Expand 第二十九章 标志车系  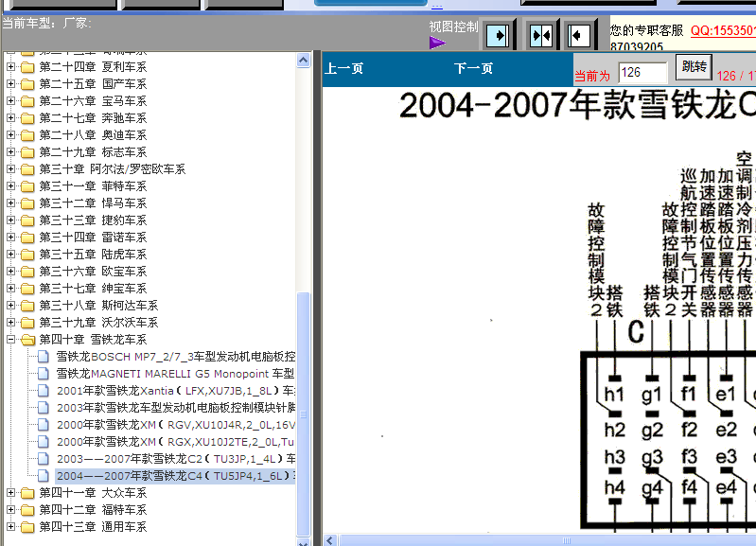pyautogui.click(x=10, y=152)
